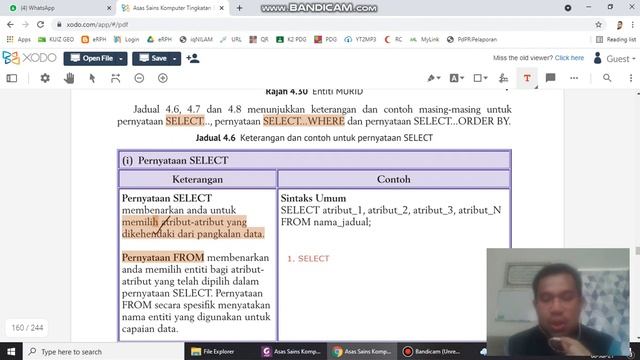Select the arrow selection tool
This screenshot has height=360, width=640.
(x=92, y=78)
